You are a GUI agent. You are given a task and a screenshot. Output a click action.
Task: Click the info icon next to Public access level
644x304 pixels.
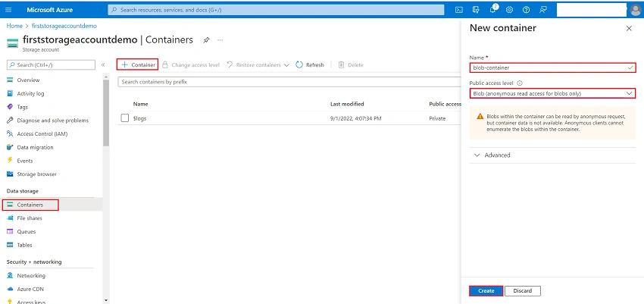520,83
